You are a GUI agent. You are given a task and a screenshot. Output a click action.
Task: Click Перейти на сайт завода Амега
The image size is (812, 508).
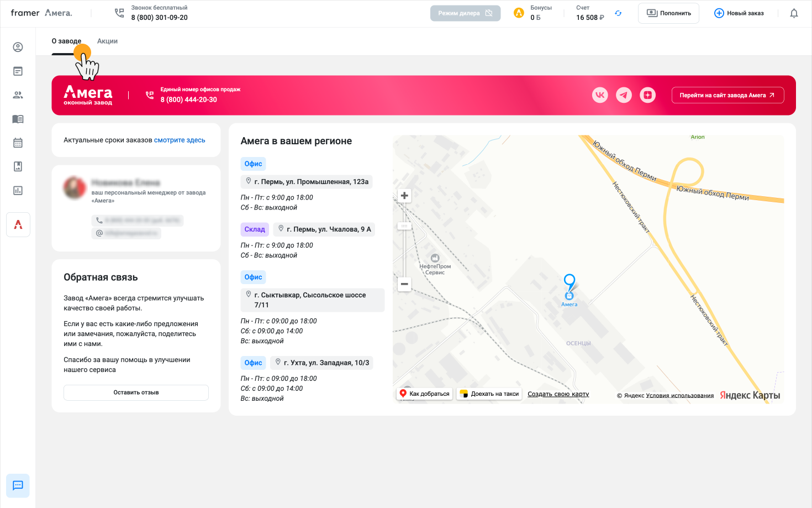pos(727,95)
